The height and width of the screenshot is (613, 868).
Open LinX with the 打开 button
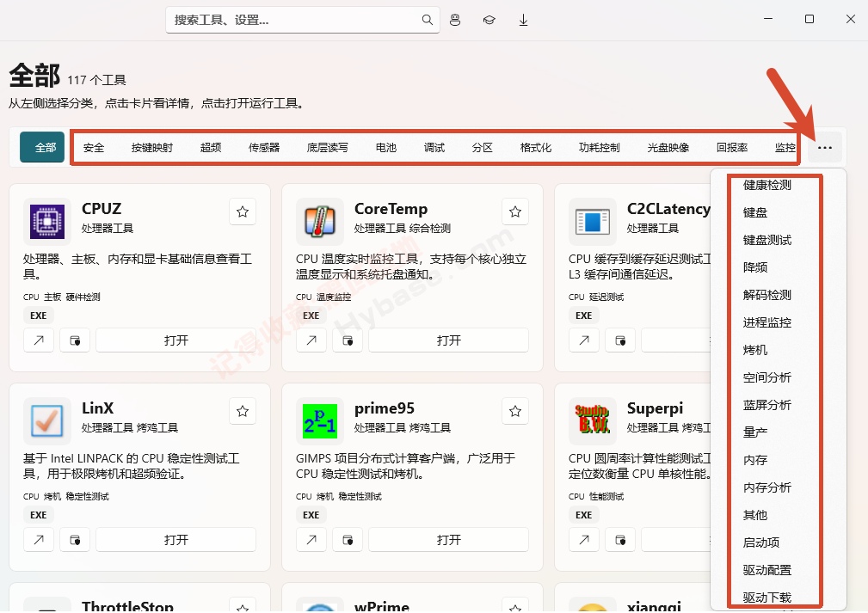(x=176, y=540)
